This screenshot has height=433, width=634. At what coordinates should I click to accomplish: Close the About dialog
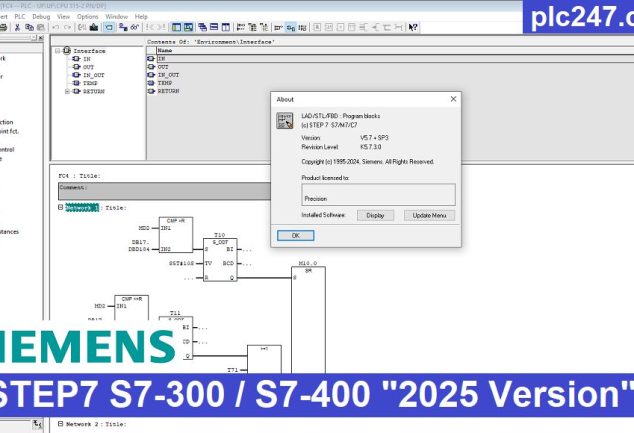click(453, 99)
